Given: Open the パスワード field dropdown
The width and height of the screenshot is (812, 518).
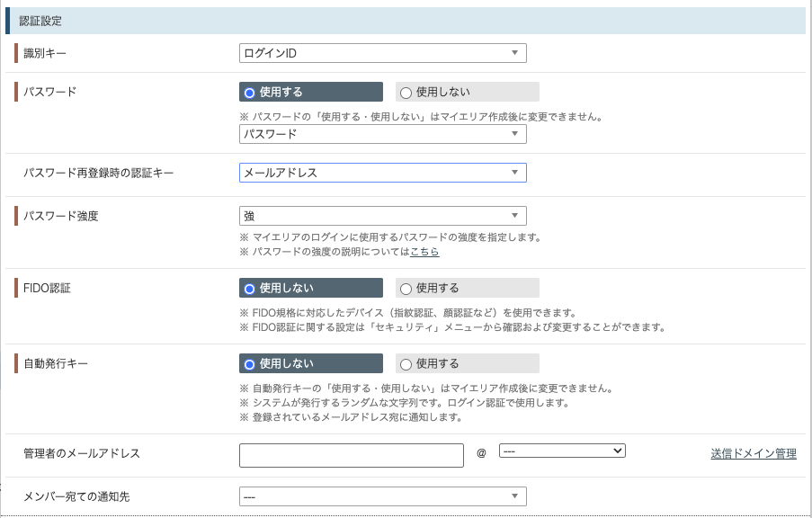Looking at the screenshot, I should click(x=383, y=134).
